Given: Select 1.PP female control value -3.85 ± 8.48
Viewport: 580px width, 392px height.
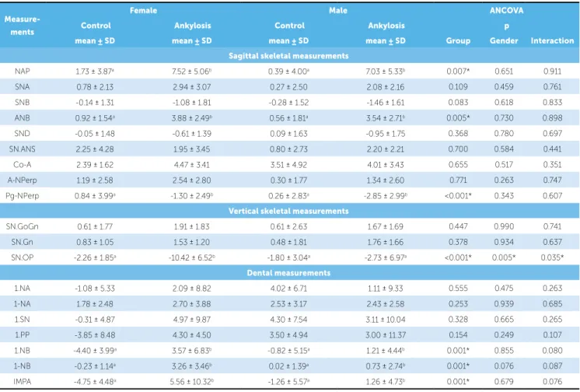Looking at the screenshot, I should (95, 334).
